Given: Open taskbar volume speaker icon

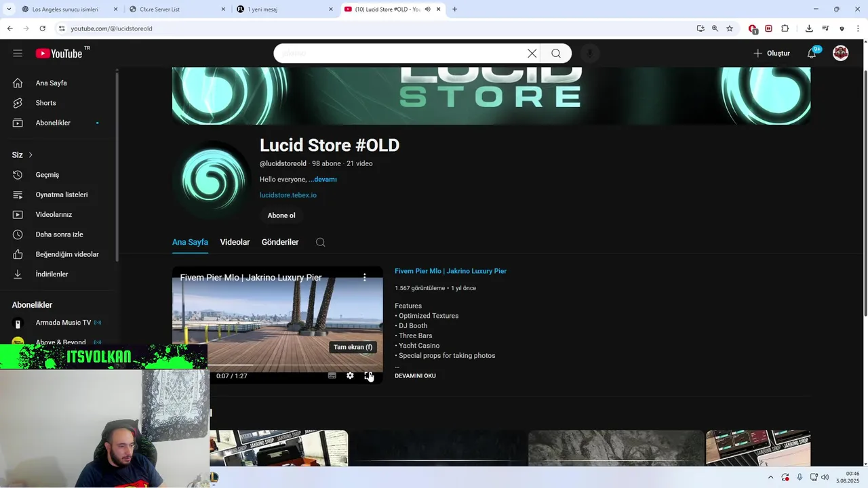Looking at the screenshot, I should click(825, 477).
